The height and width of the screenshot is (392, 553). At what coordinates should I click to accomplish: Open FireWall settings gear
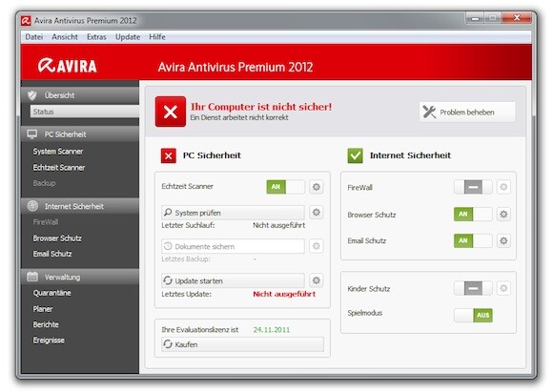click(503, 187)
